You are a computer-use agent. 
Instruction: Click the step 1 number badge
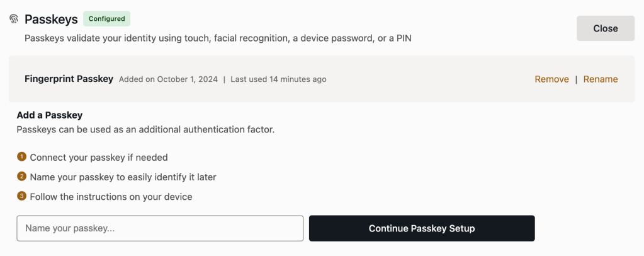[21, 157]
